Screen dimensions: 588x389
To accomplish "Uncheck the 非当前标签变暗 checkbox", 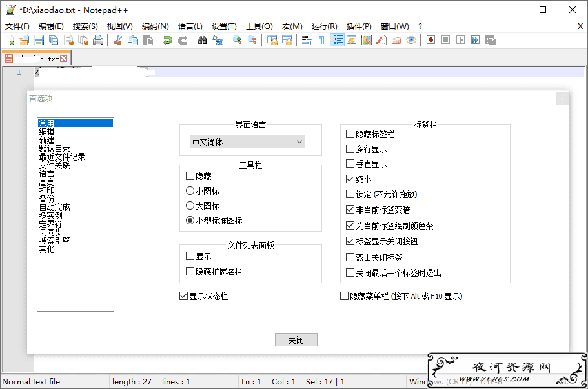I will coord(350,210).
